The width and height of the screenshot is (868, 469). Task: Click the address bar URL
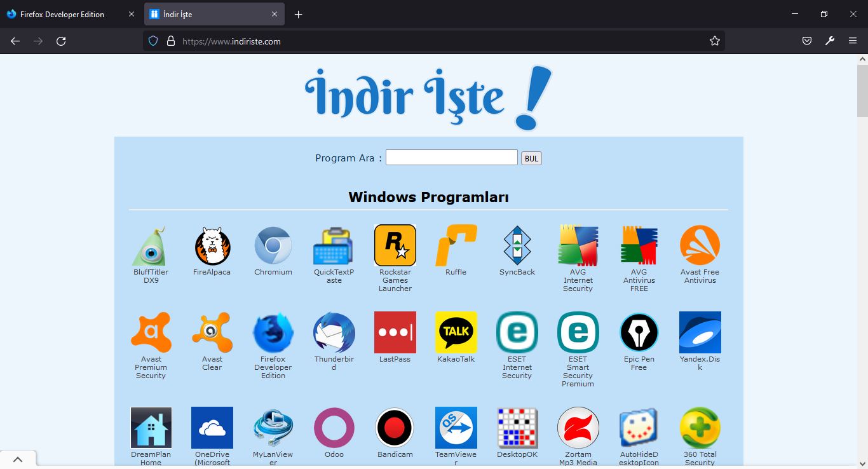231,41
